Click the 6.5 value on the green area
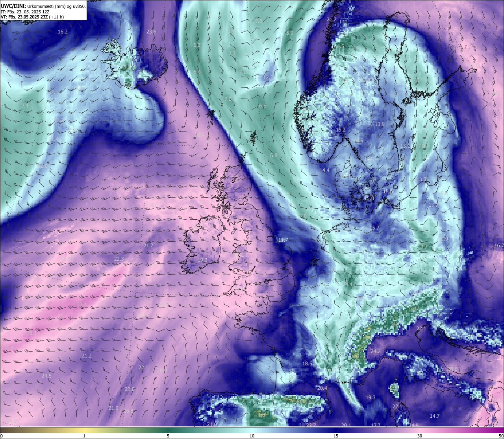Screen dimensions: 504x439 coord(262,106)
